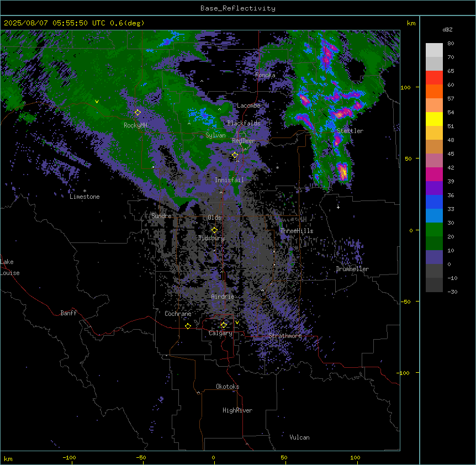Click the RockyMH label
This screenshot has height=465, width=476.
click(x=135, y=125)
